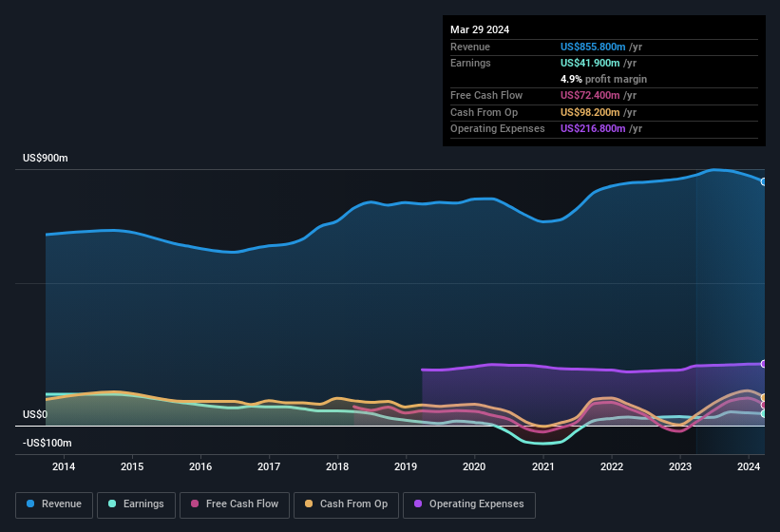Click the 2022 x-axis label
The width and height of the screenshot is (780, 532).
click(x=612, y=466)
